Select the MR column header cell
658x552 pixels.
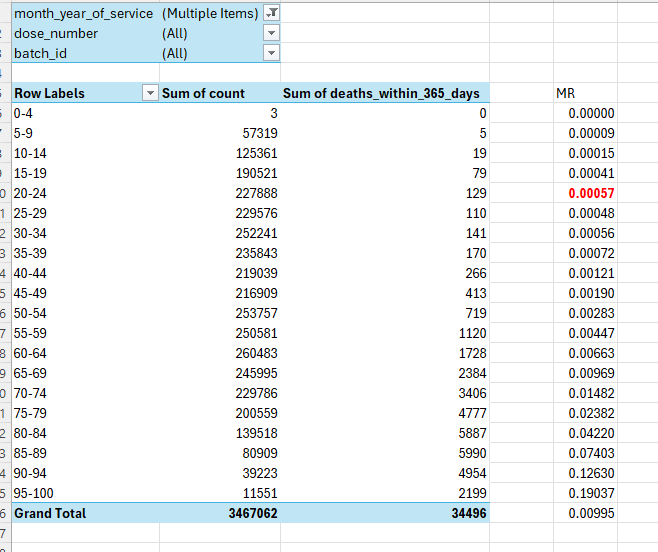click(585, 93)
